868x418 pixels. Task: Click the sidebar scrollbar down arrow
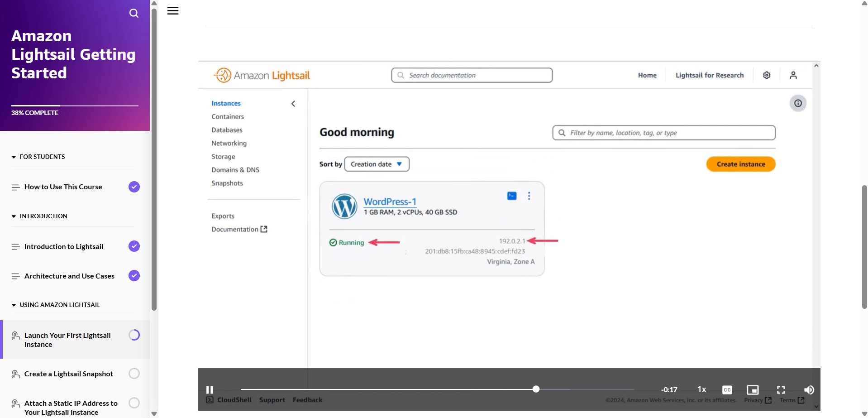[154, 413]
